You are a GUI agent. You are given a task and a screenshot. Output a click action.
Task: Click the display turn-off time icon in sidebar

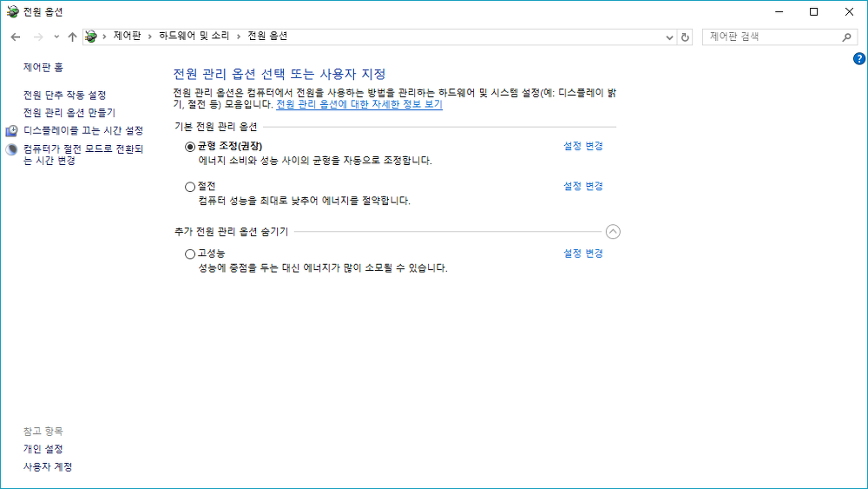12,131
